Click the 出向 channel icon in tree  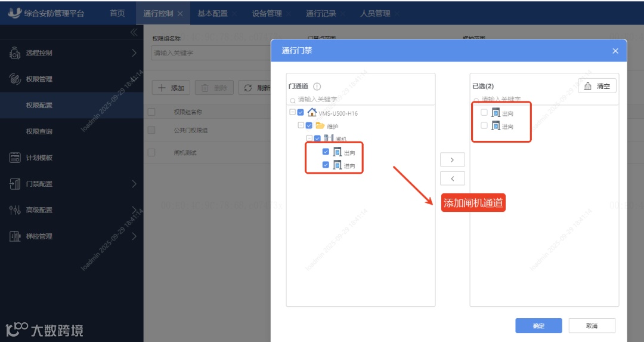(x=337, y=152)
